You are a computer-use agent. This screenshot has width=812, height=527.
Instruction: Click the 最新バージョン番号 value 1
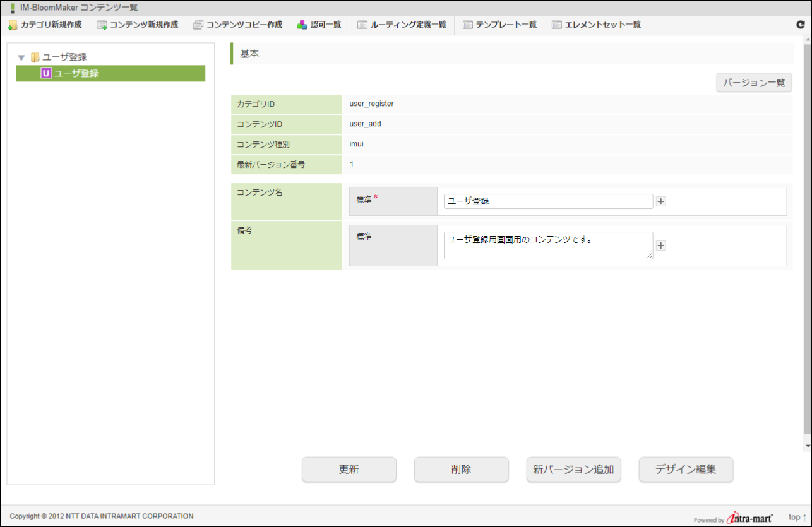pos(352,164)
